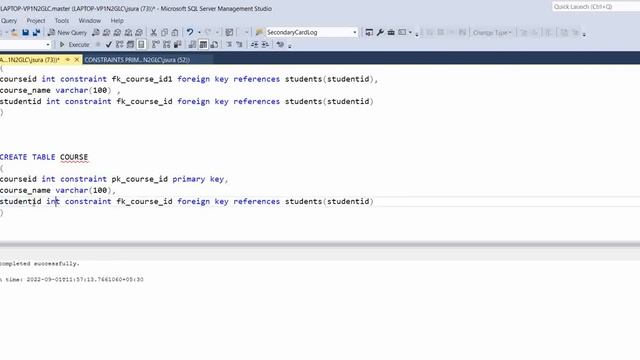The width and height of the screenshot is (640, 360).
Task: Increase the line indent
Action: coord(265,44)
